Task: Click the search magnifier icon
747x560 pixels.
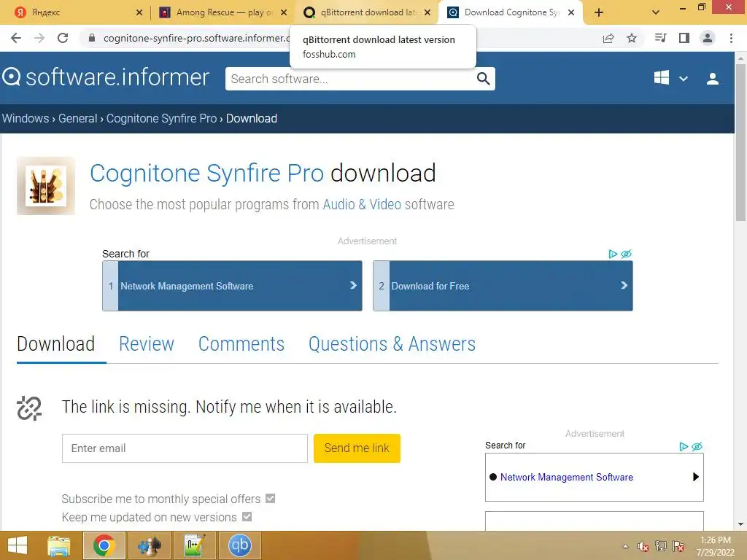Action: (x=483, y=79)
